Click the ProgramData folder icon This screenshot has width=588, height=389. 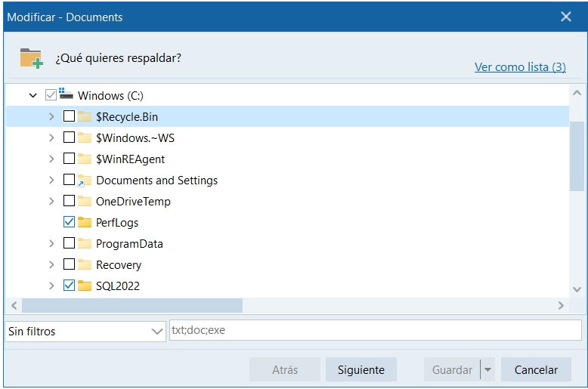pyautogui.click(x=84, y=244)
